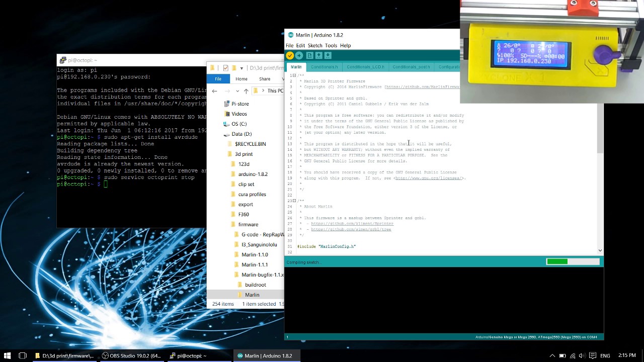Collapse the code fold at line 23
644x362 pixels.
tap(294, 201)
